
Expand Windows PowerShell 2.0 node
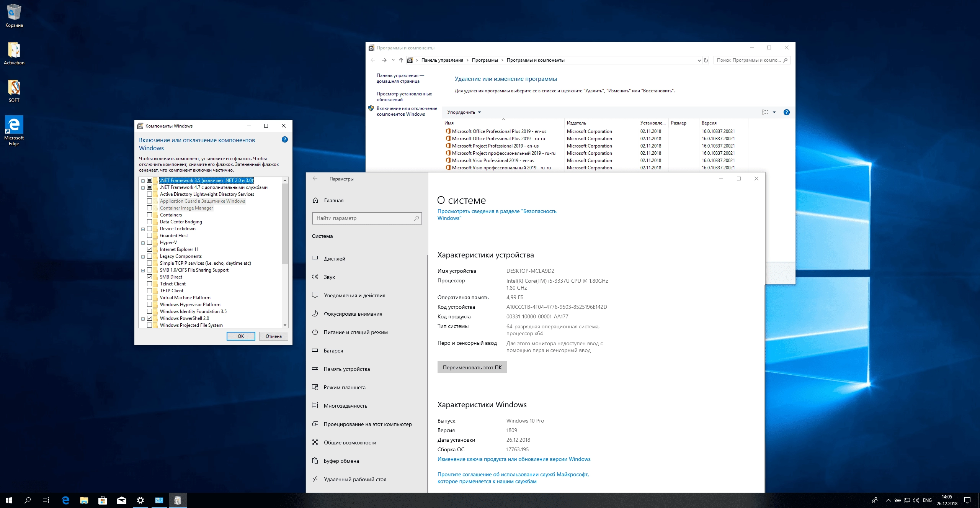coord(143,319)
